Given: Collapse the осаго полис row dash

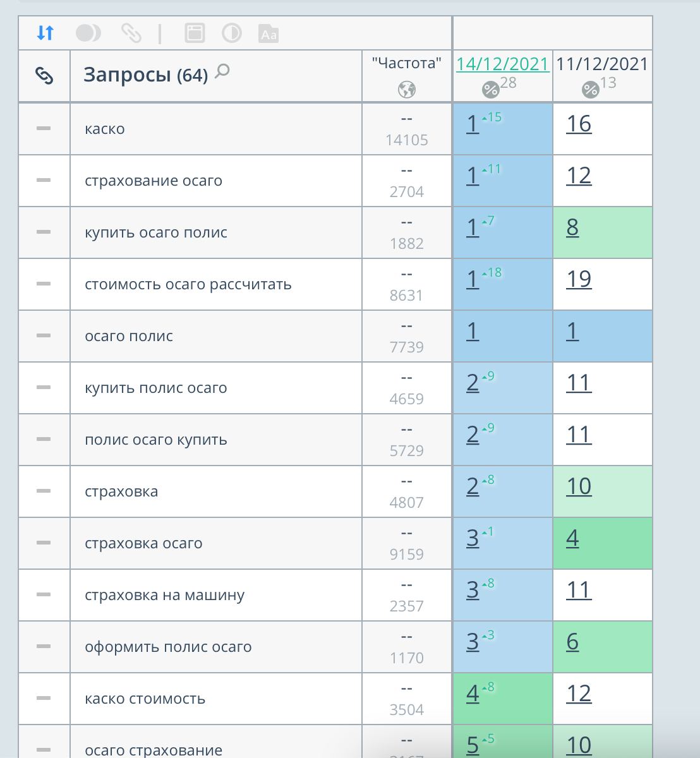Looking at the screenshot, I should tap(44, 335).
